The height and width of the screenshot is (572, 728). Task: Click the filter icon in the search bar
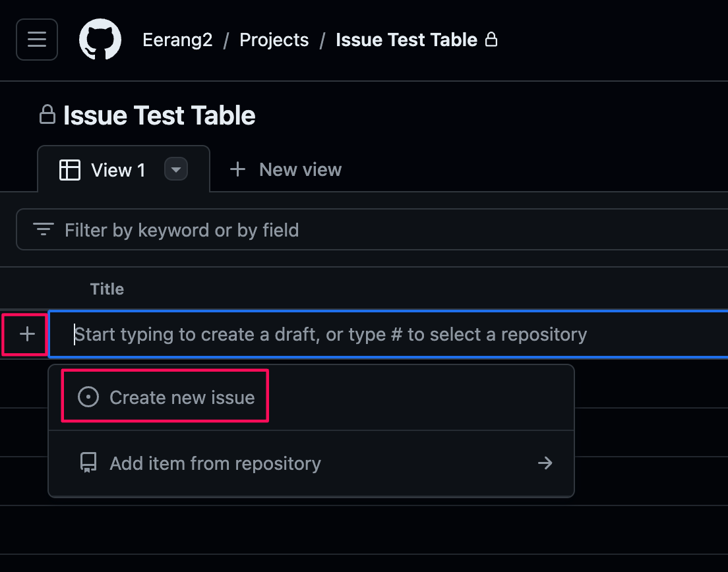point(42,229)
